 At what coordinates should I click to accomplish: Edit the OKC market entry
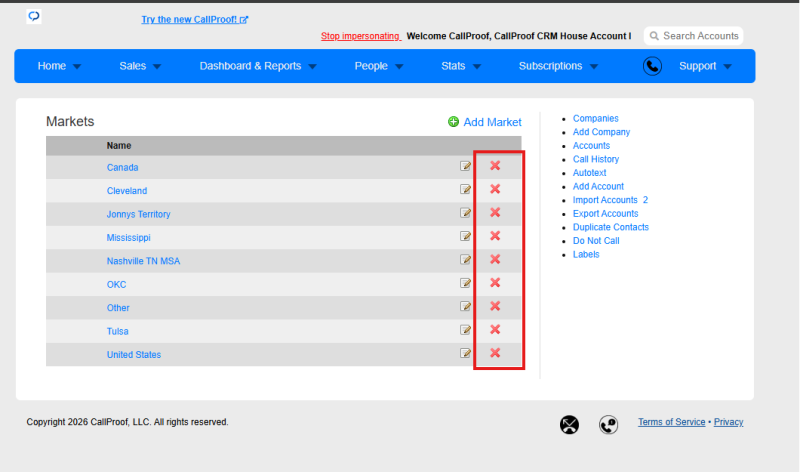465,283
